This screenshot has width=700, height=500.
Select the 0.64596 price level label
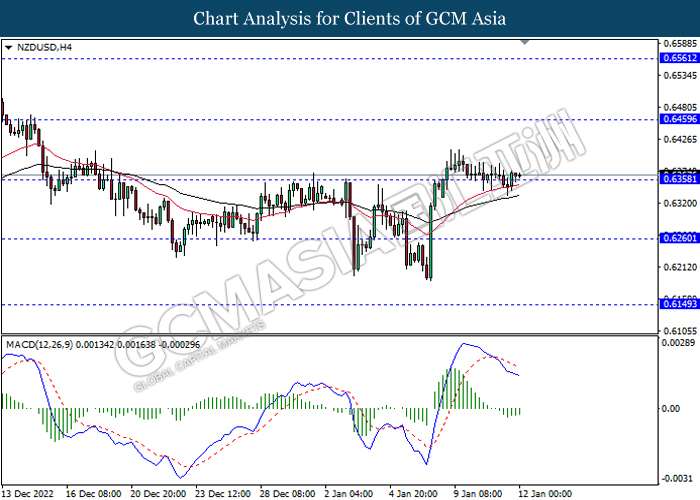click(680, 119)
